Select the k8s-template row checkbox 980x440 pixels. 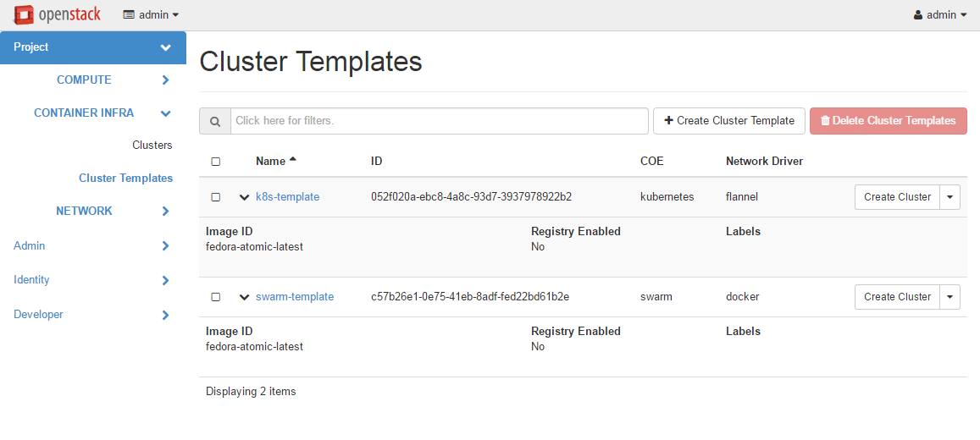tap(215, 197)
